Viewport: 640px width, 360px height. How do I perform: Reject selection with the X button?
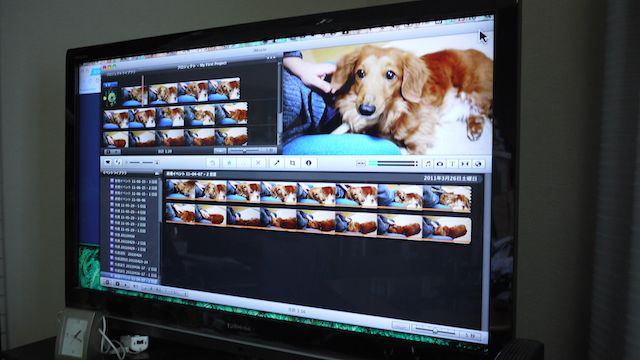[258, 163]
